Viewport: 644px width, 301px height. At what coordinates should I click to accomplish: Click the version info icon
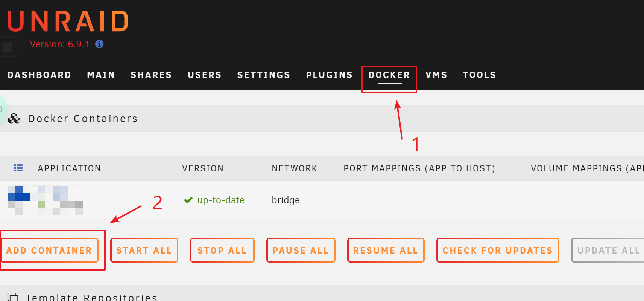99,44
